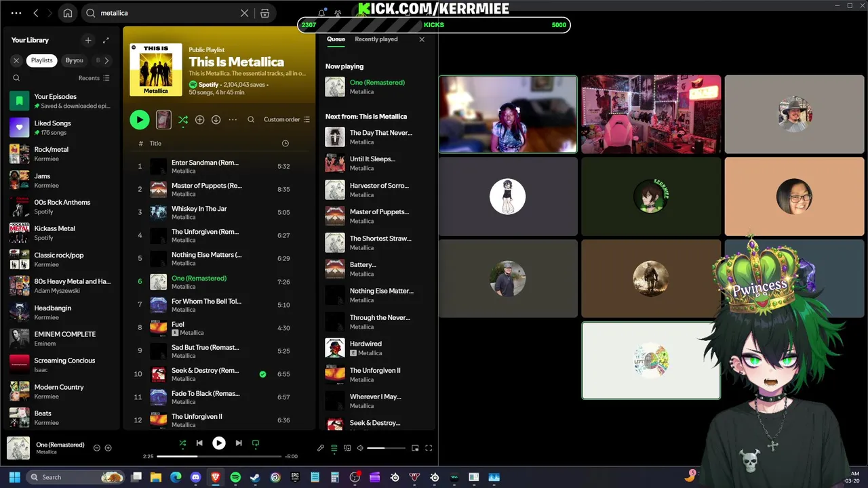The width and height of the screenshot is (868, 488).
Task: Toggle the Queue icon in player bar
Action: coord(334,448)
